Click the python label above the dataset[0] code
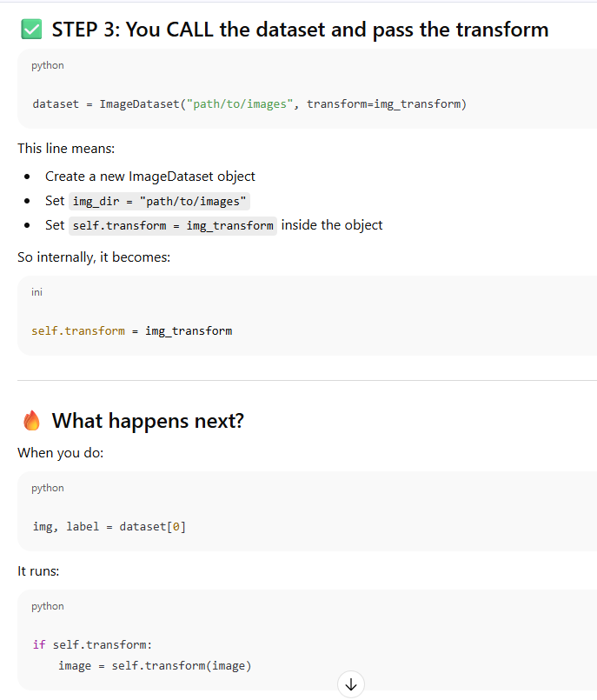 coord(48,488)
